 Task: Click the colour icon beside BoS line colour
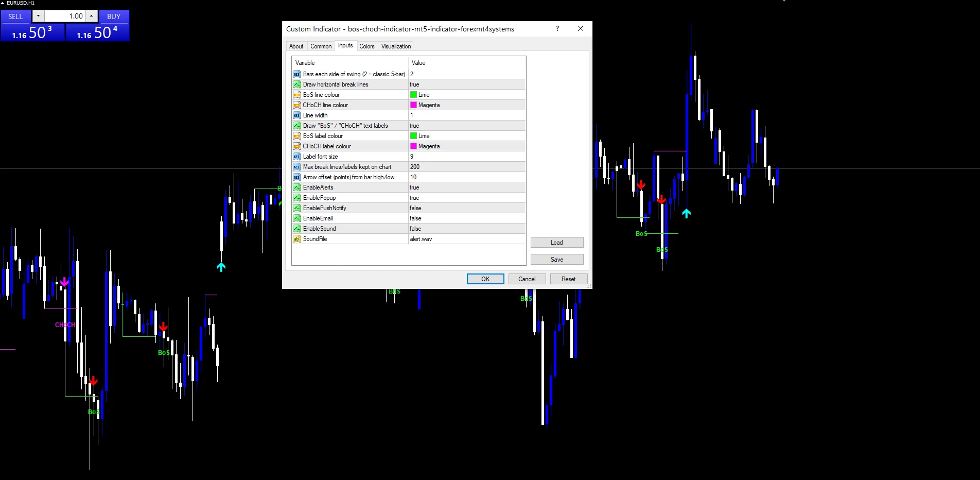tap(296, 95)
